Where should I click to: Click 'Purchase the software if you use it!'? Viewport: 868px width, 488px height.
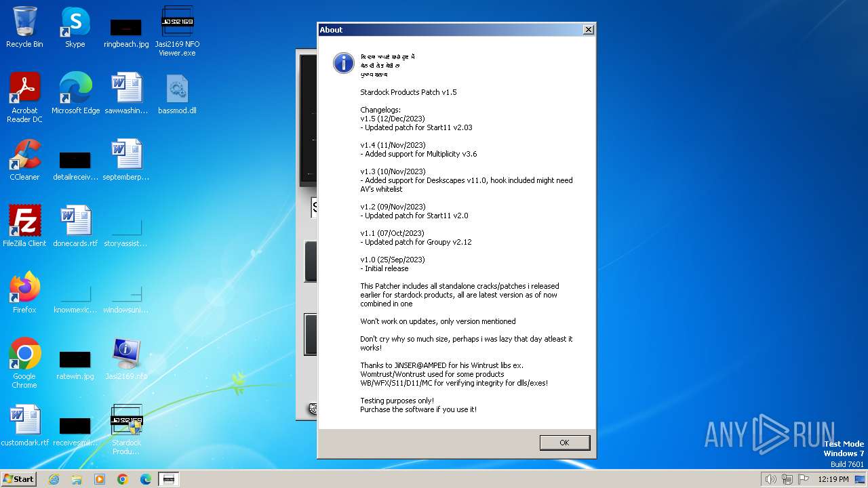tap(418, 409)
